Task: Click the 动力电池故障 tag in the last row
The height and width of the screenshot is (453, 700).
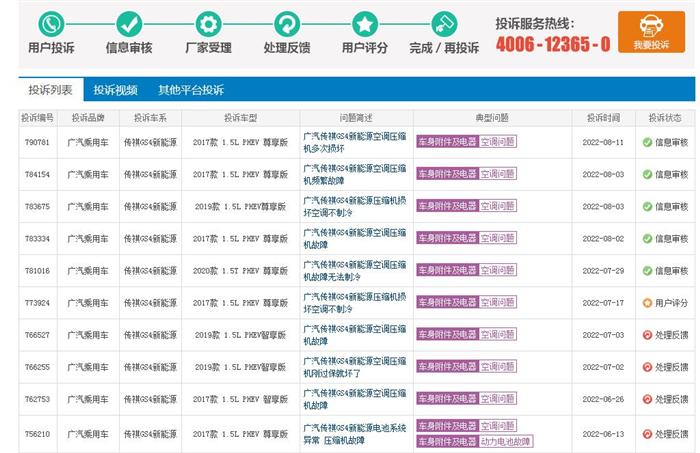Action: pos(506,441)
